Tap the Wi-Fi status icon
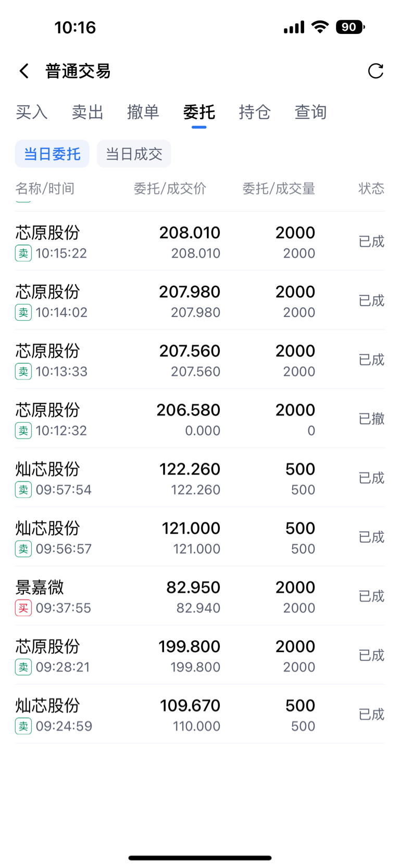Image resolution: width=400 pixels, height=868 pixels. pyautogui.click(x=320, y=27)
